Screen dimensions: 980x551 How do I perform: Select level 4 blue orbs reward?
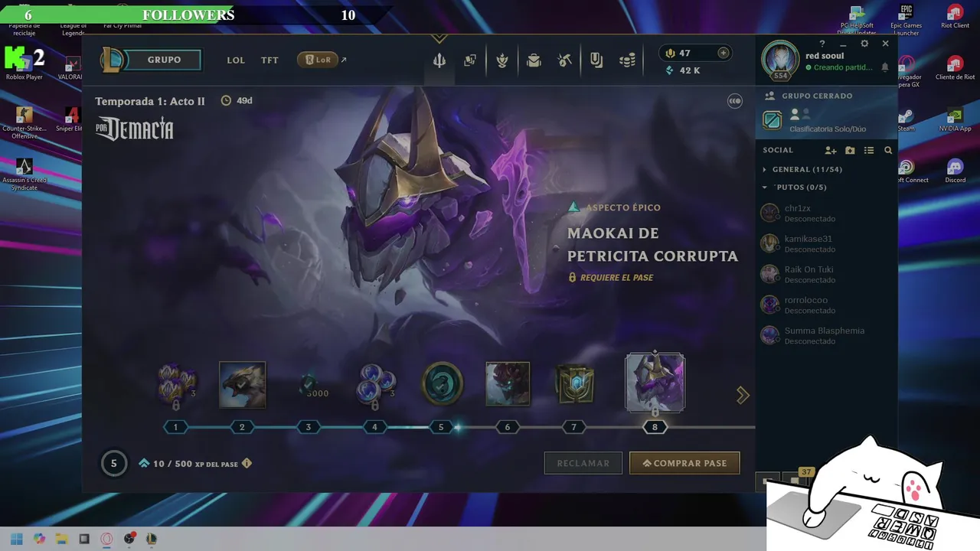tap(376, 385)
